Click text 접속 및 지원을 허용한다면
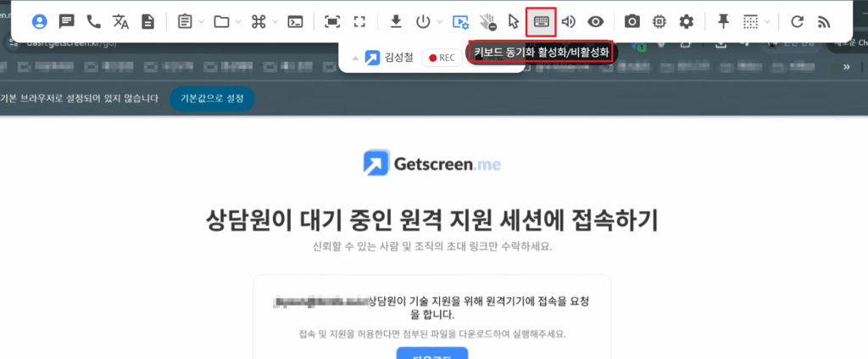The height and width of the screenshot is (359, 868). [432, 334]
